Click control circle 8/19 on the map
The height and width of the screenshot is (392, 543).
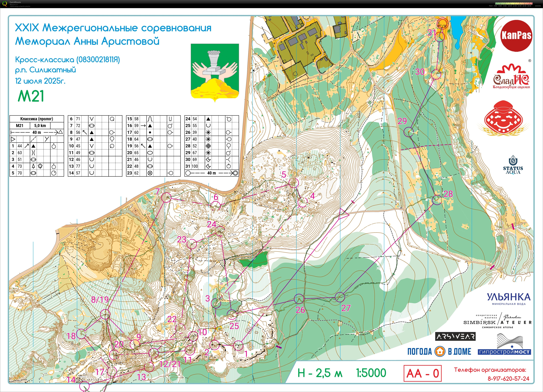coord(105,314)
